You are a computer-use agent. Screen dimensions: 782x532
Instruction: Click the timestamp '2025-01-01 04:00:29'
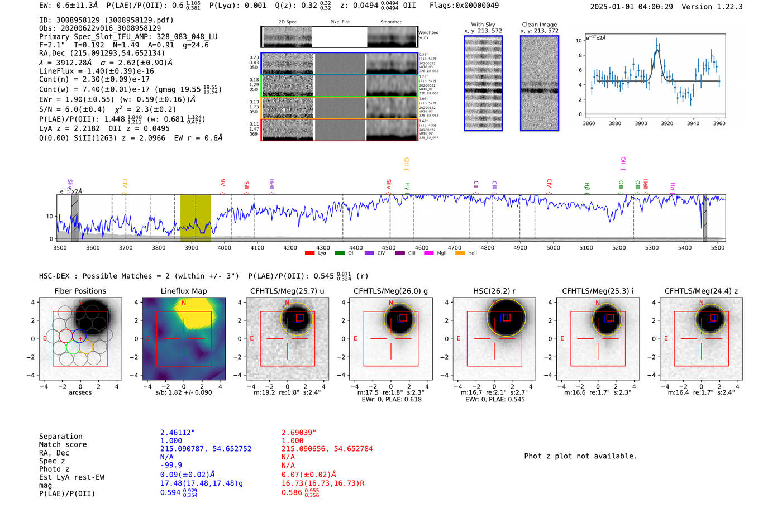631,7
